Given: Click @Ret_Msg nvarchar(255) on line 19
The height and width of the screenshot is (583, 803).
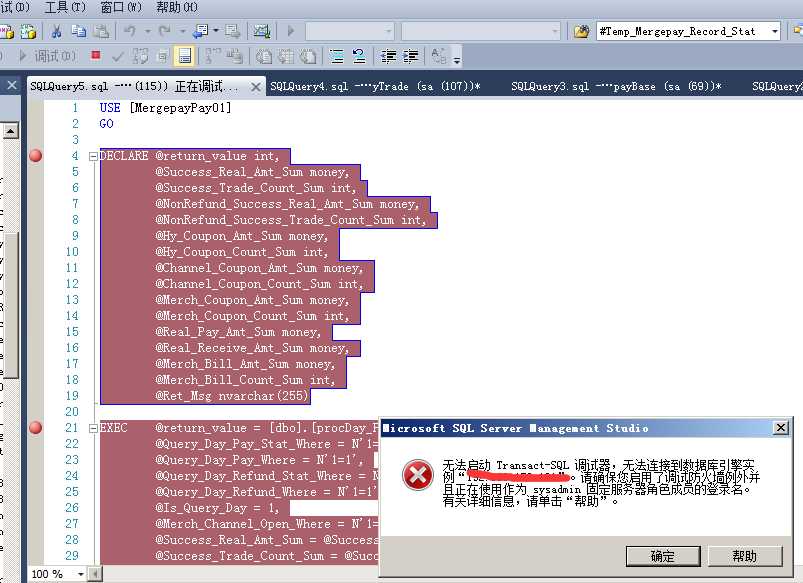Looking at the screenshot, I should (232, 396).
